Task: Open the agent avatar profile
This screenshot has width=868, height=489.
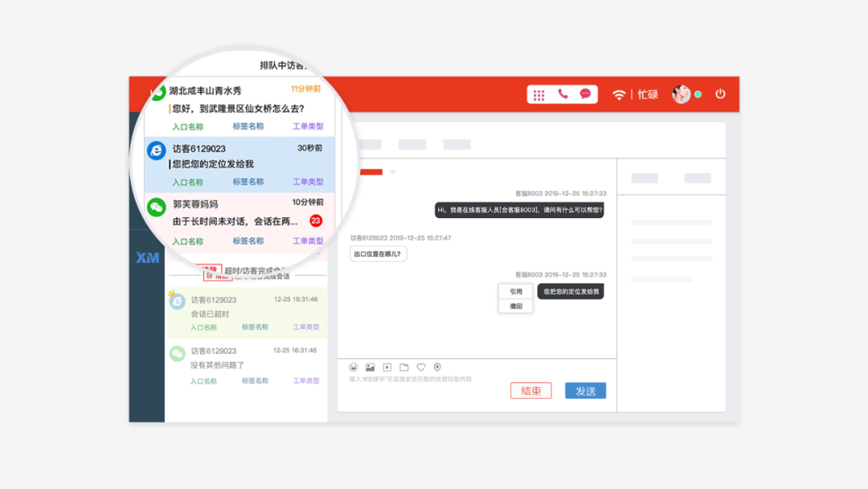Action: coord(682,94)
